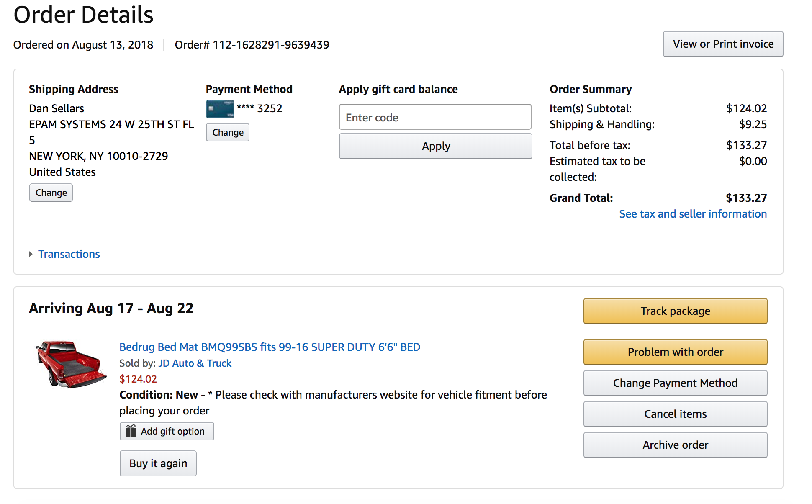This screenshot has width=812, height=504.
Task: Open See tax and seller information
Action: point(693,214)
